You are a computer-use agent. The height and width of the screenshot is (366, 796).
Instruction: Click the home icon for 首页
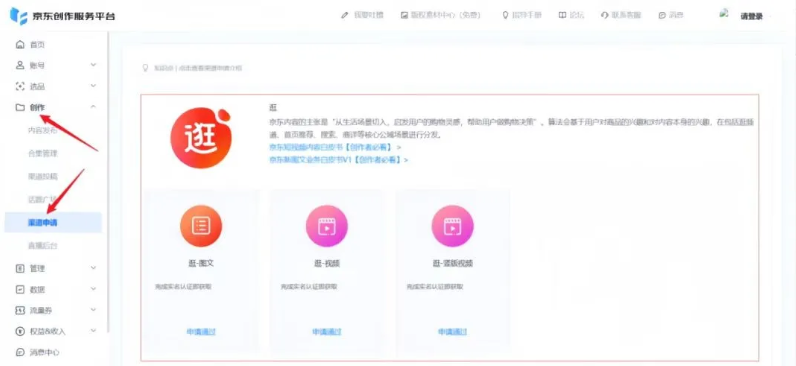(x=20, y=45)
